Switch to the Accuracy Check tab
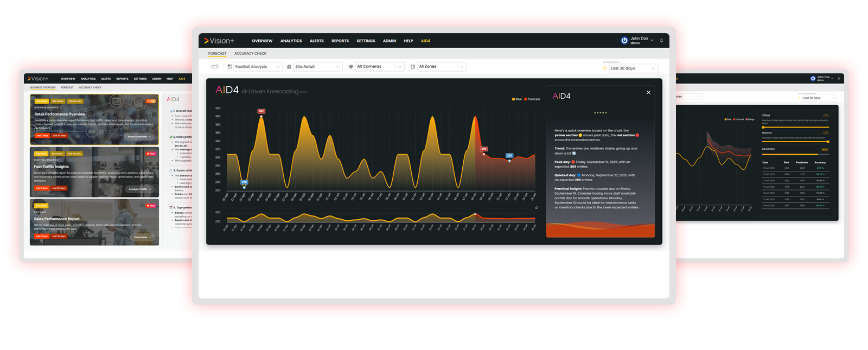Screen dimensions: 868x350 [250, 54]
